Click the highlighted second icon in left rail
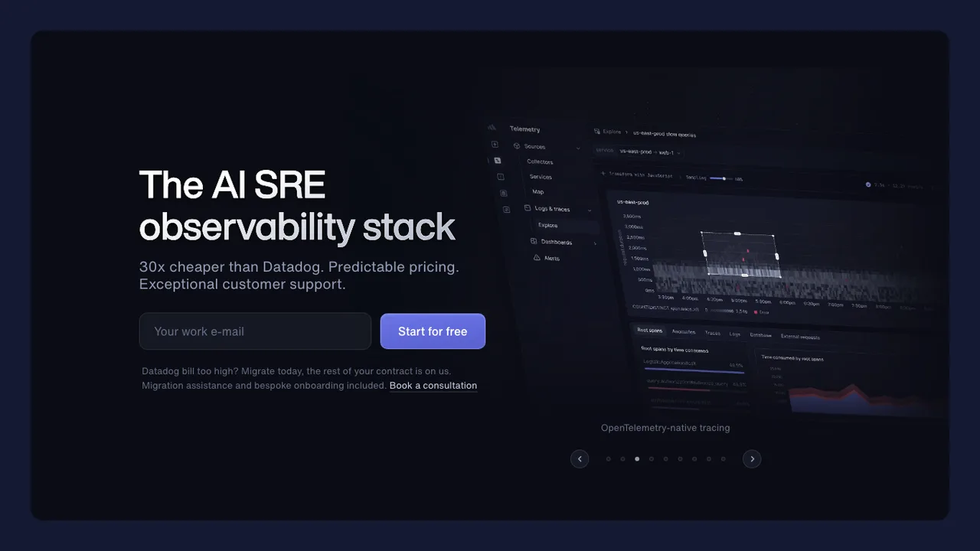Image resolution: width=980 pixels, height=551 pixels. pyautogui.click(x=497, y=161)
